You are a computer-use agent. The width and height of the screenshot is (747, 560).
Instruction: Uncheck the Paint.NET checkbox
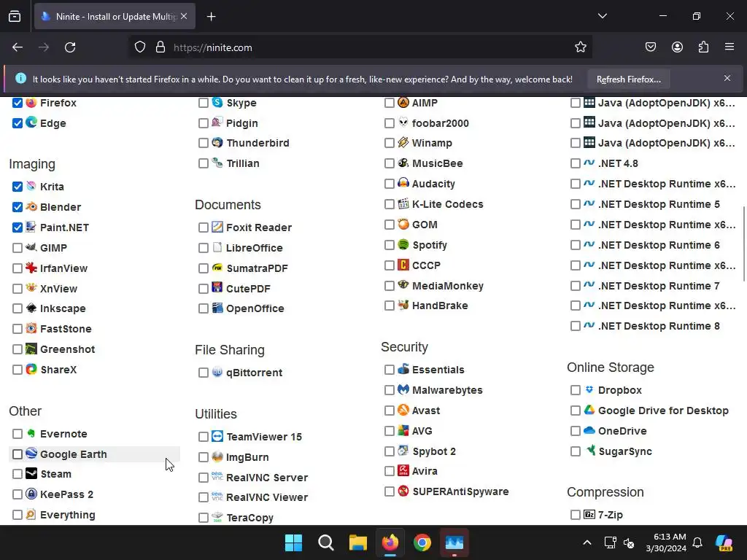pos(18,227)
